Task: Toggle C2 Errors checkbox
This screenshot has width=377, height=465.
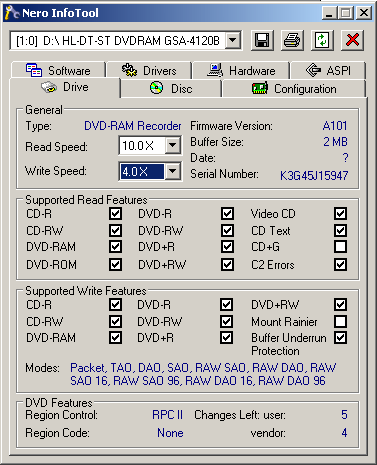Action: (x=340, y=264)
